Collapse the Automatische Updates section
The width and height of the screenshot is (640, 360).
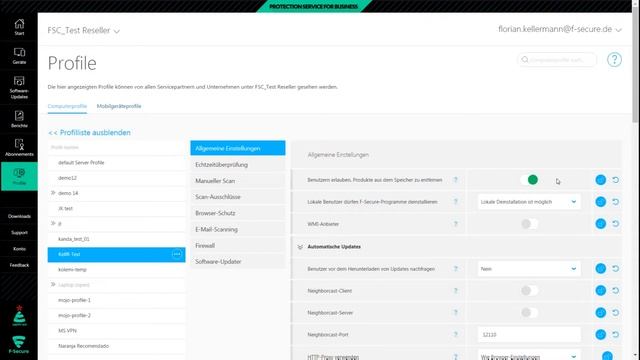pos(300,247)
